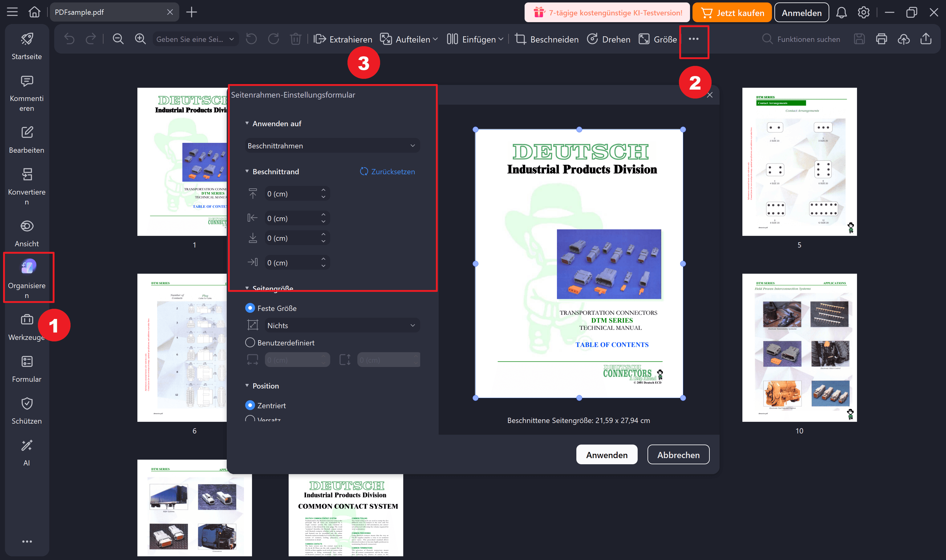946x560 pixels.
Task: Zoom out the page thumbnails
Action: point(118,39)
